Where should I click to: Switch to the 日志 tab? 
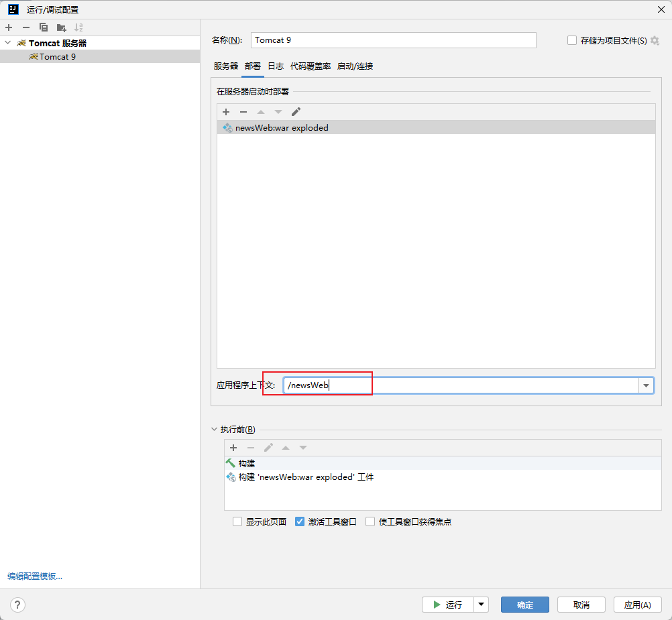coord(276,66)
